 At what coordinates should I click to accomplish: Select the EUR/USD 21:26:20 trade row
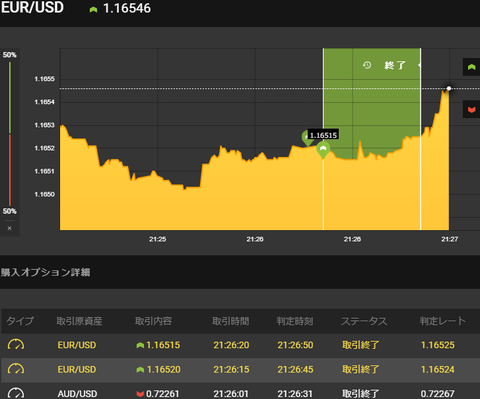tap(240, 345)
